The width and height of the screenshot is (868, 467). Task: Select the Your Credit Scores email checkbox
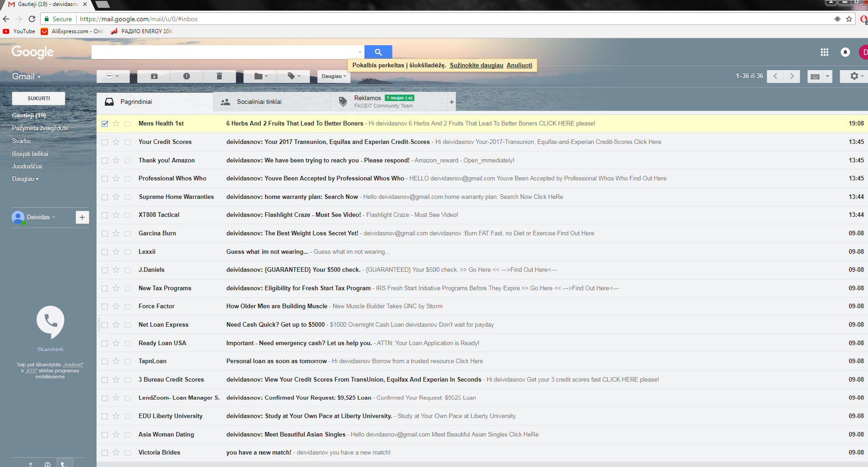coord(105,142)
